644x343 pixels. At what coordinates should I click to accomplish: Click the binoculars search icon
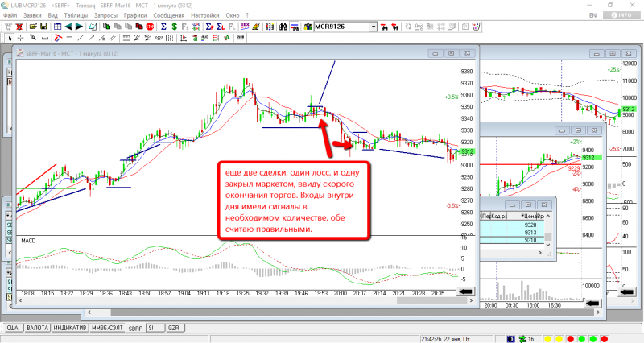point(283,27)
